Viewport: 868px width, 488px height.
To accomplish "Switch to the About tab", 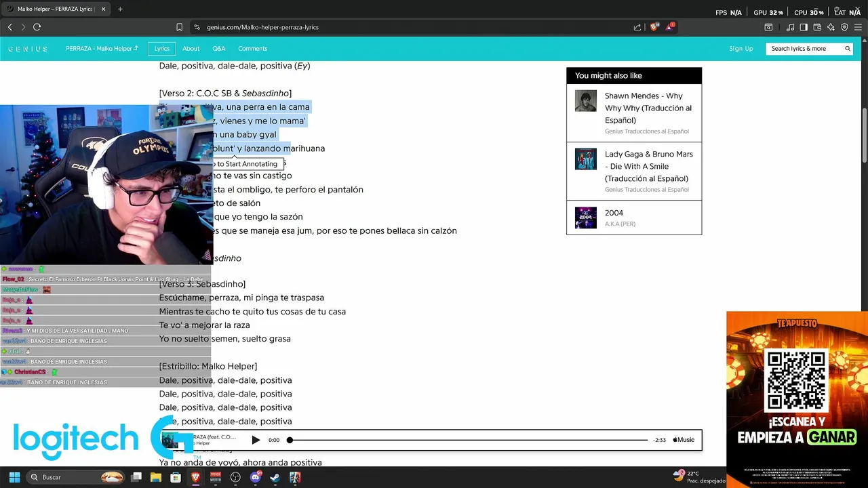I will pyautogui.click(x=191, y=49).
